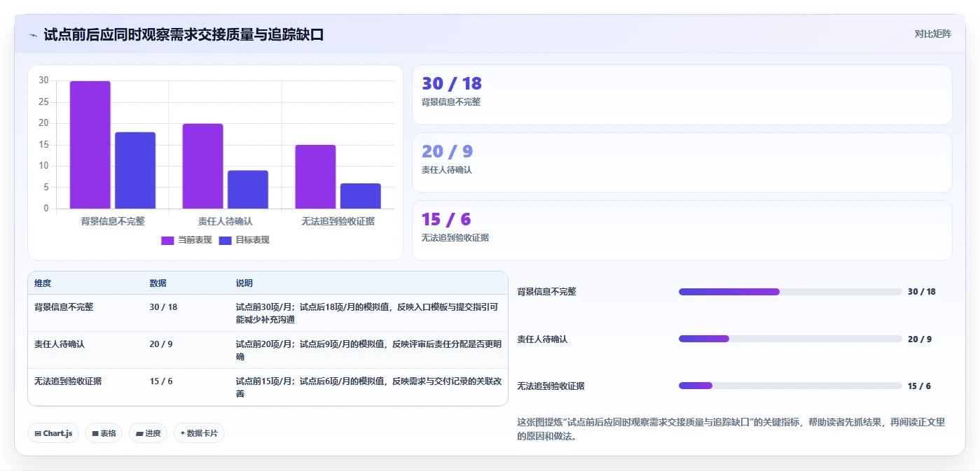Click the 表格 tag chip

tap(104, 433)
